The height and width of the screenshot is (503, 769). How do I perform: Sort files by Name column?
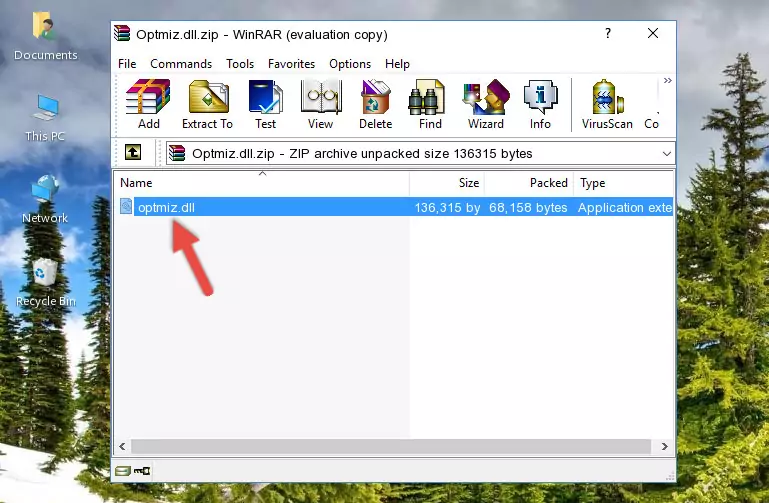(x=262, y=183)
